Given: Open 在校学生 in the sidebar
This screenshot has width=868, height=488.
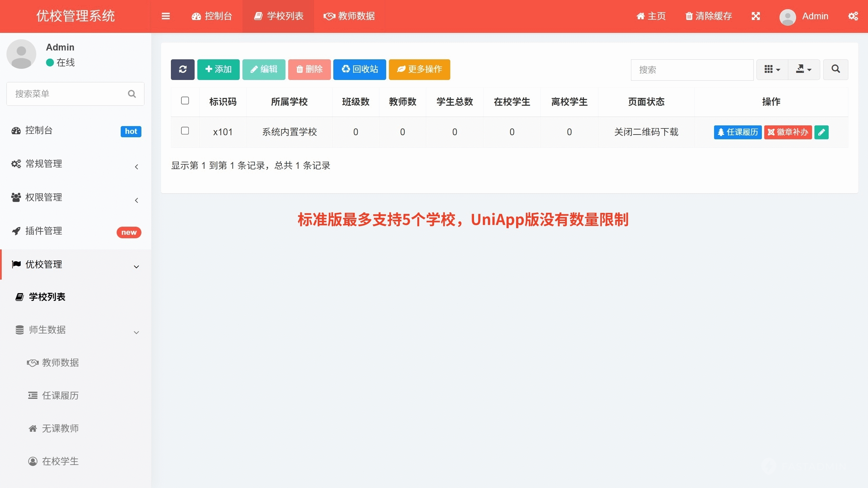Looking at the screenshot, I should 76,462.
